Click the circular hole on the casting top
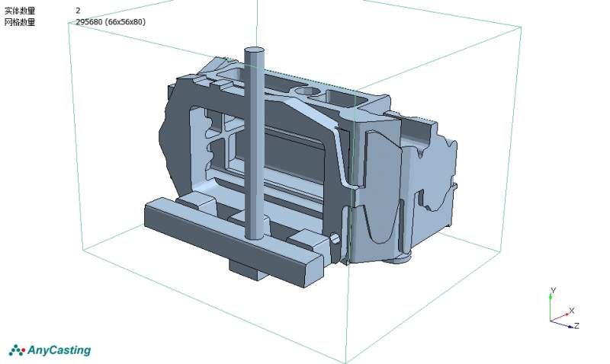 coord(307,91)
